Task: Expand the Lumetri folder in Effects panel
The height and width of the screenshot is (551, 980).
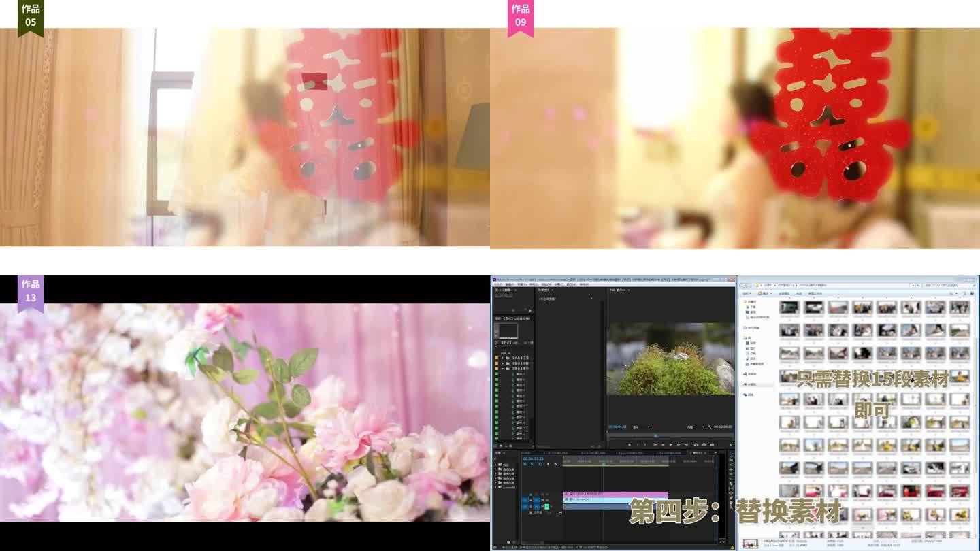Action: (495, 488)
